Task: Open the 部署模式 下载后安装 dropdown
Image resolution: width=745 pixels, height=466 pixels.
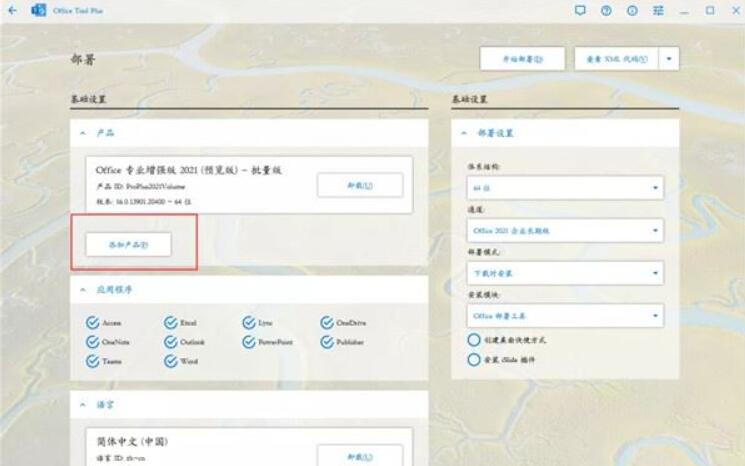Action: [565, 273]
